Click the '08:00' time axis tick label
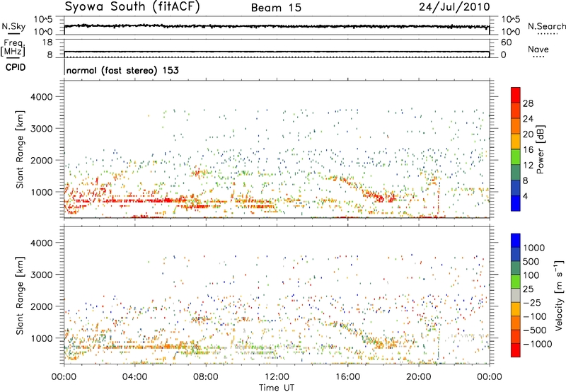Screen dimensions: 566x392 (206, 377)
